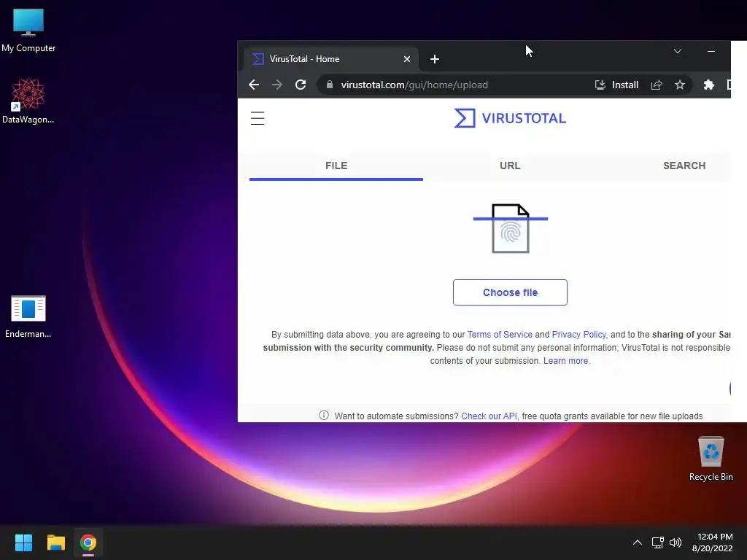The height and width of the screenshot is (560, 747).
Task: Click the Choose file button
Action: tap(510, 292)
